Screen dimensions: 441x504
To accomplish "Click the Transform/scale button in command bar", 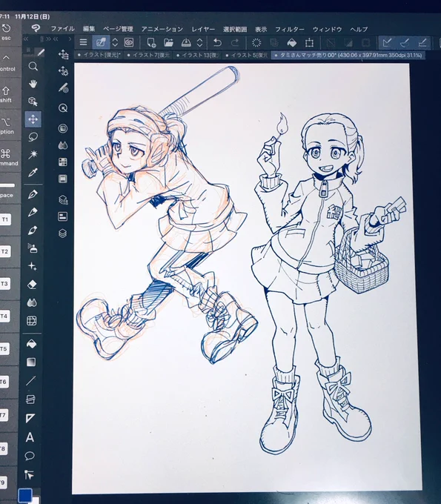I will 309,43.
